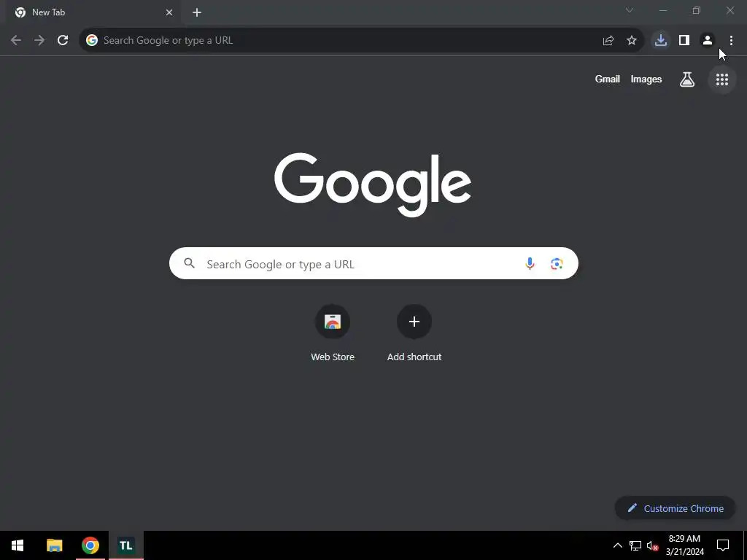Open the Downloads icon in toolbar
The height and width of the screenshot is (560, 747).
click(x=661, y=41)
